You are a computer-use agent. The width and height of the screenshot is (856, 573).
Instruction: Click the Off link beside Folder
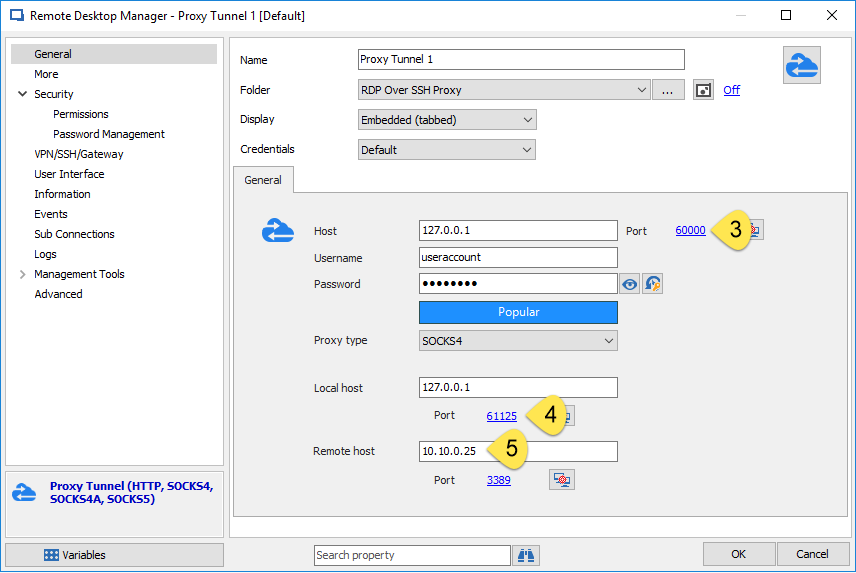(x=731, y=90)
